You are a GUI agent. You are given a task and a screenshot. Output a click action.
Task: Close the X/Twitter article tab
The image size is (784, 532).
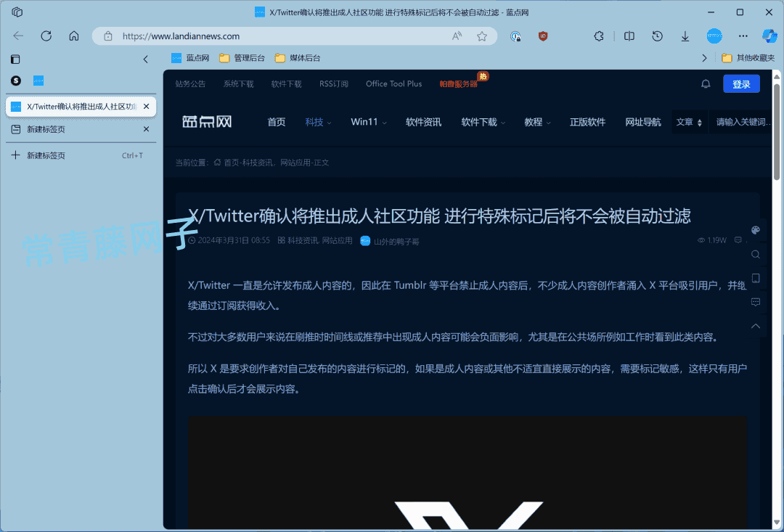pyautogui.click(x=146, y=107)
